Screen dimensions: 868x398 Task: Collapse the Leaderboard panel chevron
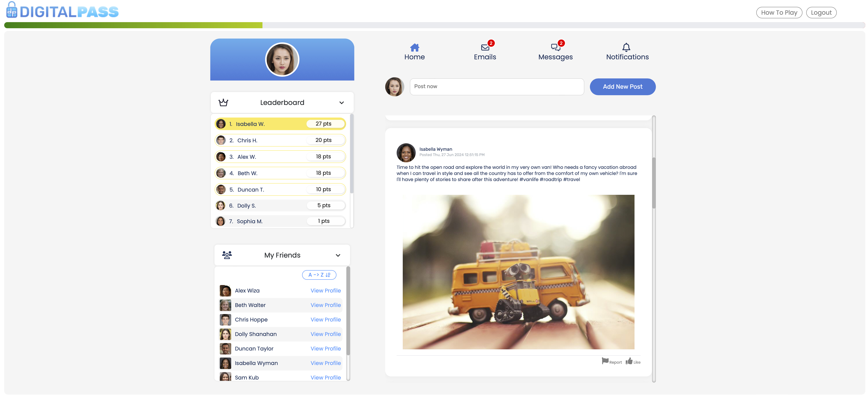tap(341, 102)
